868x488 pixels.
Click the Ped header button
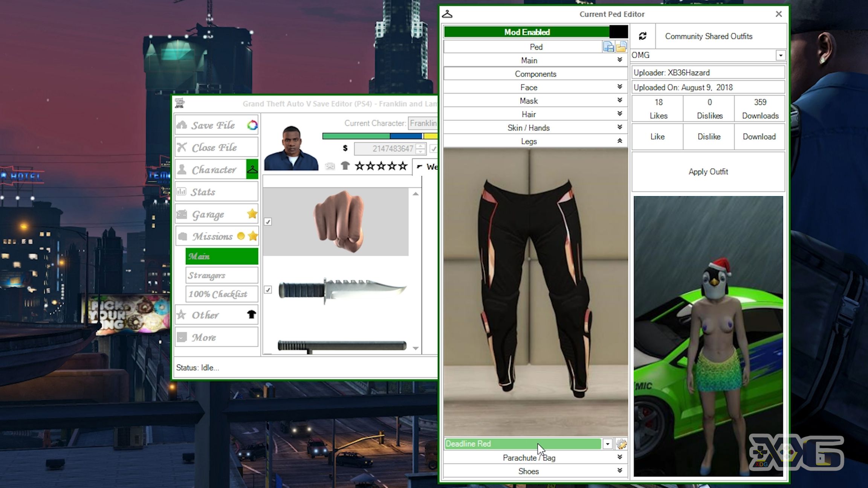click(x=523, y=47)
